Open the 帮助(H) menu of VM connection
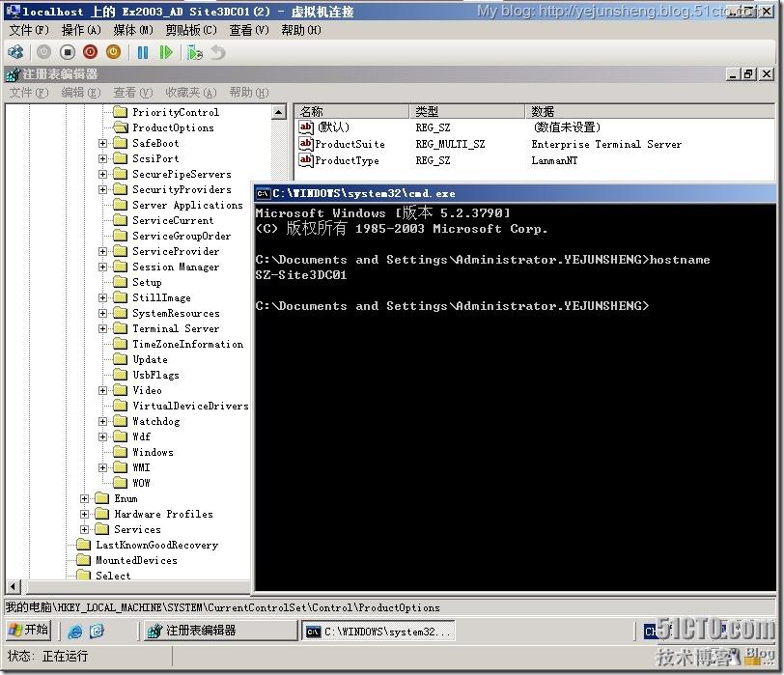Image resolution: width=784 pixels, height=675 pixels. [x=301, y=31]
